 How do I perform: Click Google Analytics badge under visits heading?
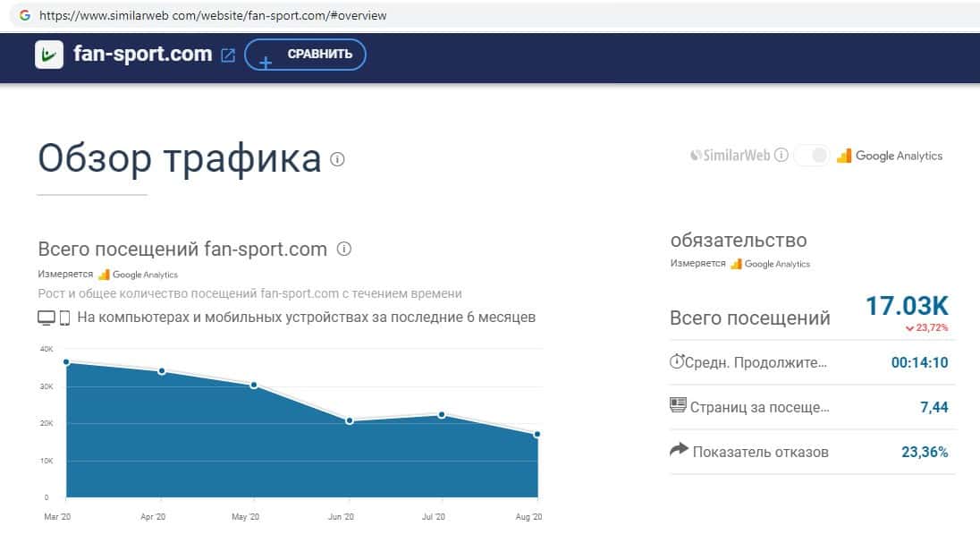coord(138,275)
